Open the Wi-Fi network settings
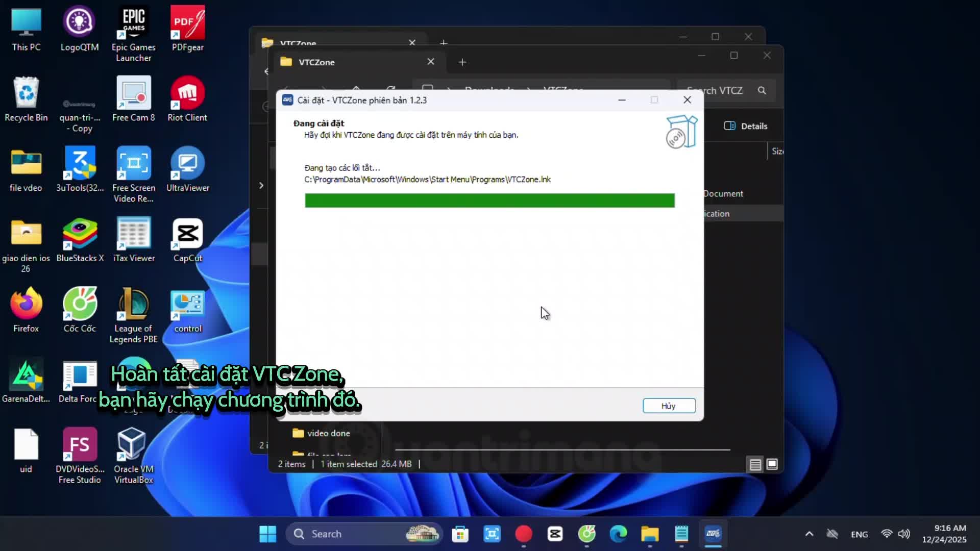The height and width of the screenshot is (551, 980). pos(887,534)
